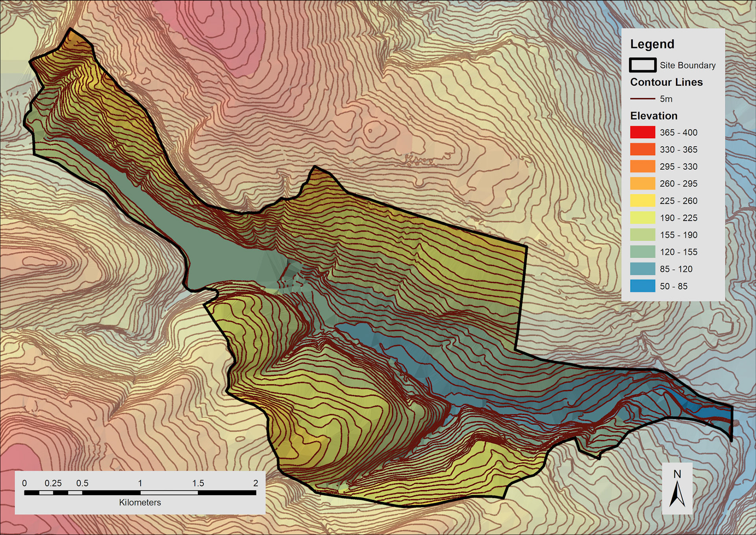Select the 295 - 330 orange swatch
This screenshot has height=535, width=756.
click(x=643, y=166)
